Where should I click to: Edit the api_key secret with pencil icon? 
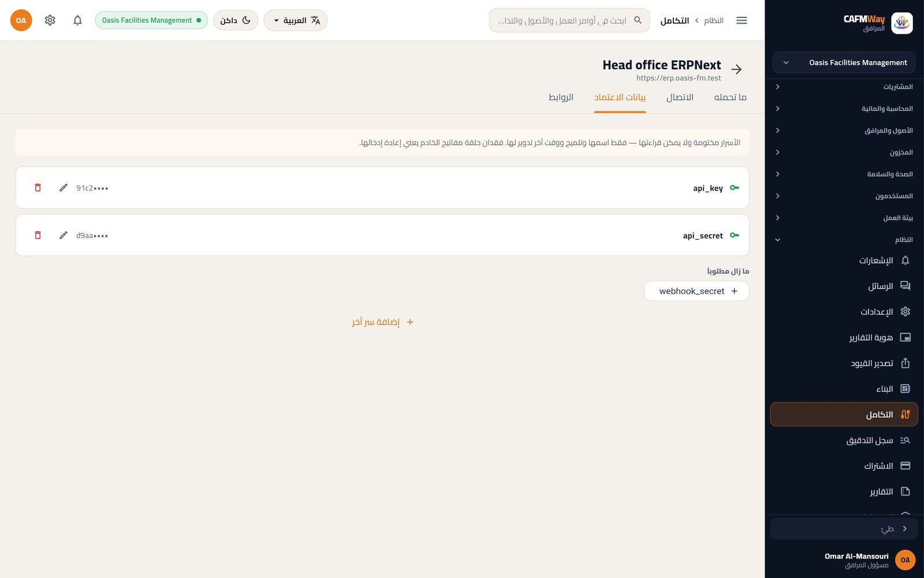tap(64, 188)
